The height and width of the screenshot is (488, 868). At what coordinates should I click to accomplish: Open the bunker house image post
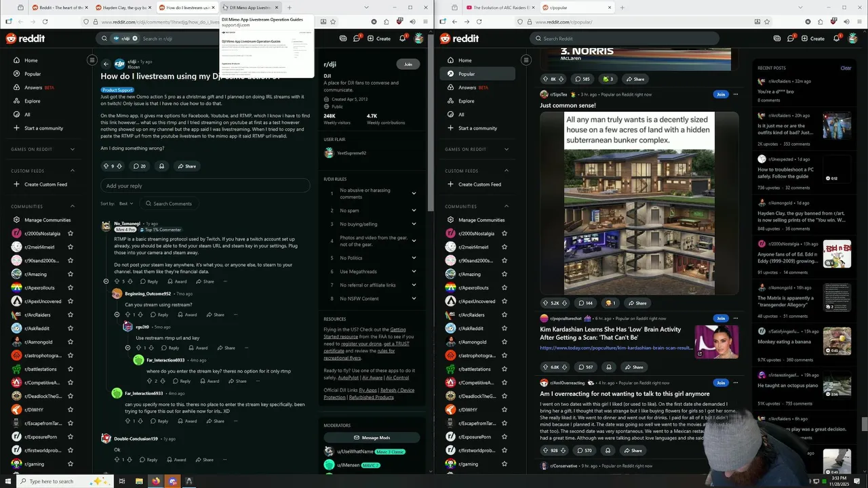(x=639, y=203)
